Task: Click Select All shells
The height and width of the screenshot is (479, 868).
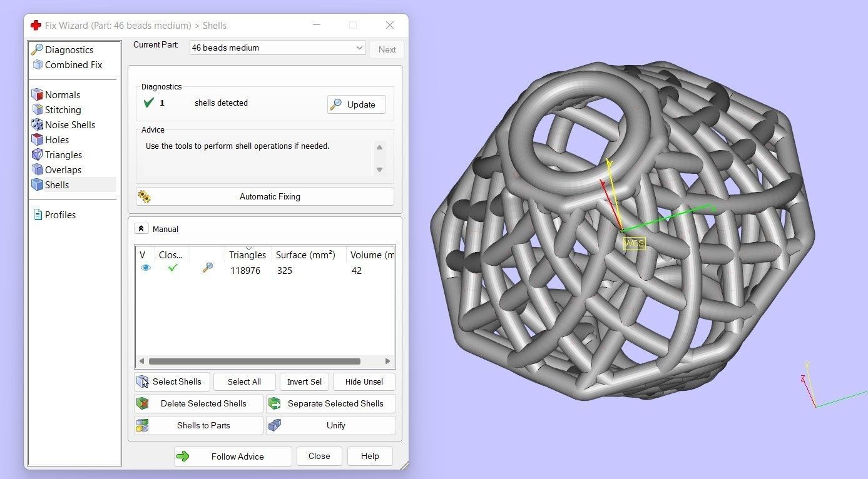Action: [x=244, y=381]
